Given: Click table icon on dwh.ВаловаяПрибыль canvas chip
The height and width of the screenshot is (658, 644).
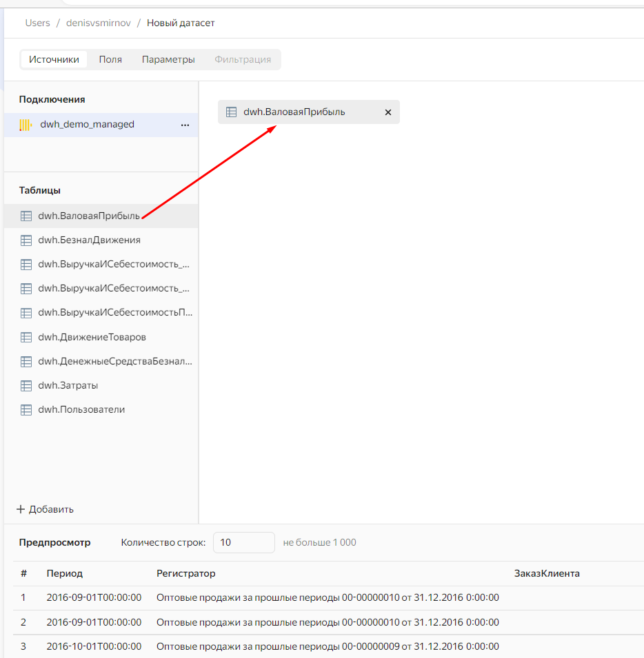Looking at the screenshot, I should pos(232,112).
